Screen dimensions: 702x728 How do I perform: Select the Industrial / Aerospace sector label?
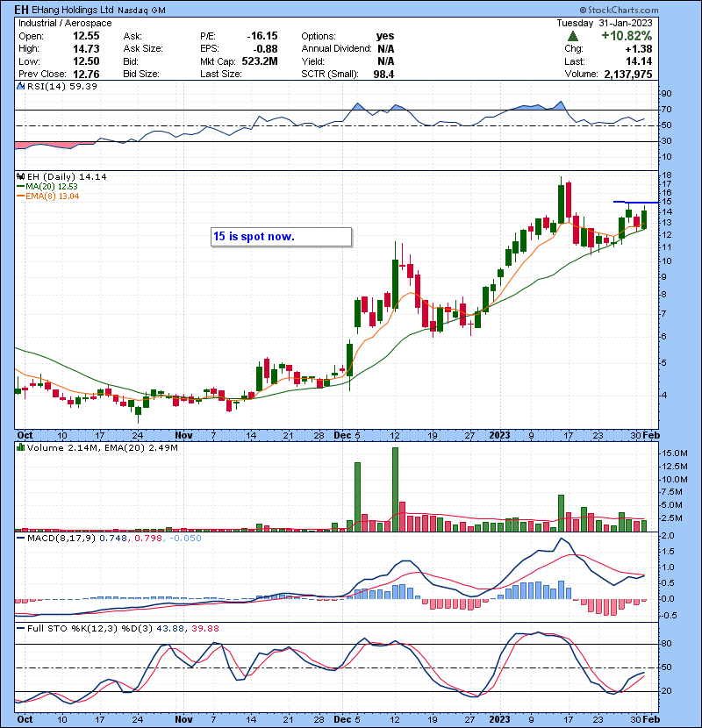65,23
